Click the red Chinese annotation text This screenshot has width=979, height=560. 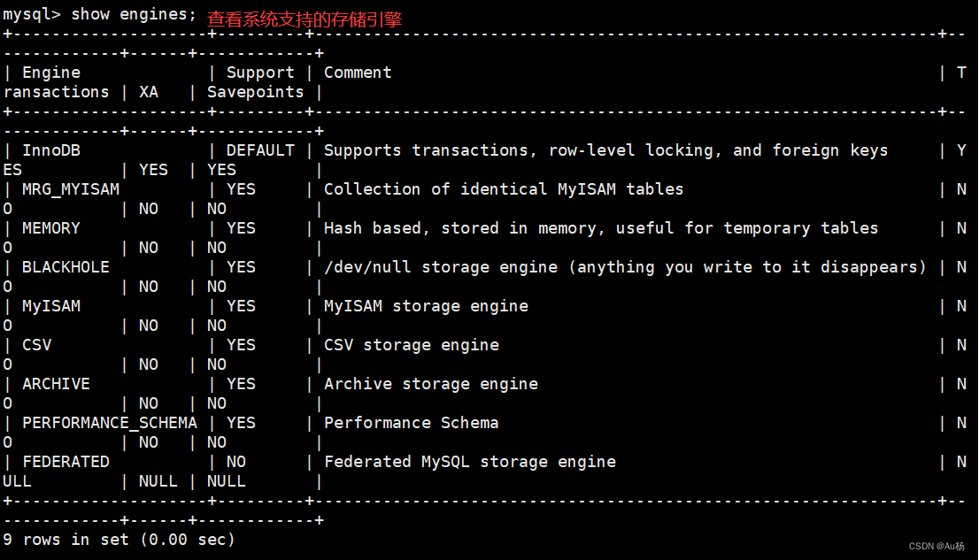point(304,19)
